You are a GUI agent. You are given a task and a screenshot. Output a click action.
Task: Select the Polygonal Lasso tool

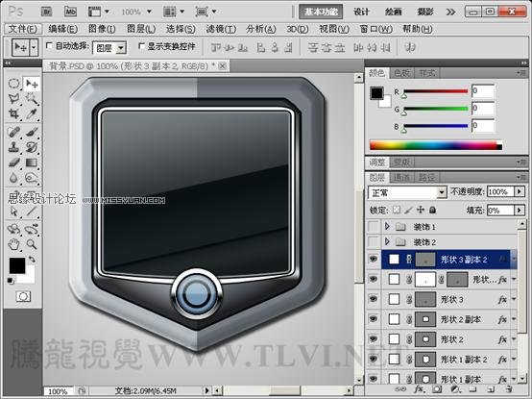click(x=14, y=98)
